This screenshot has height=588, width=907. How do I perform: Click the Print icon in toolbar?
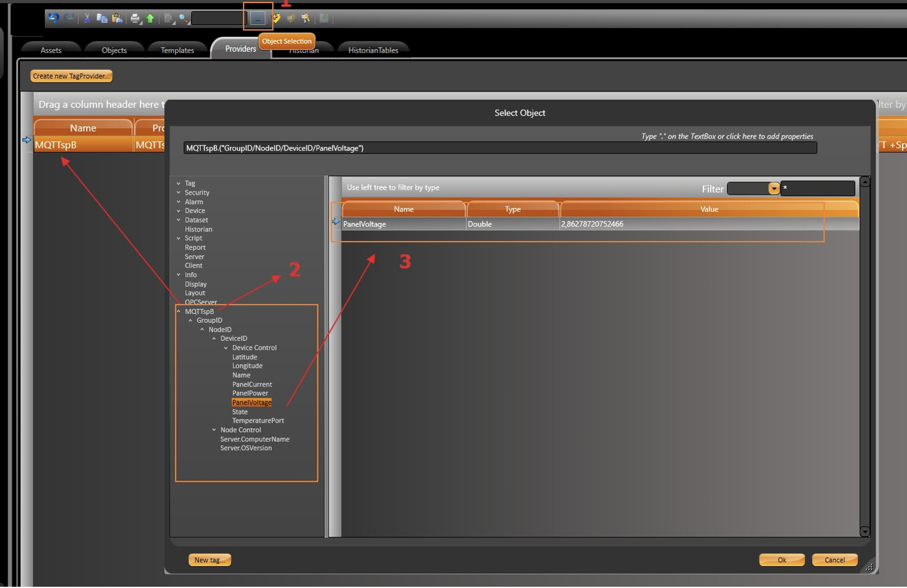135,19
